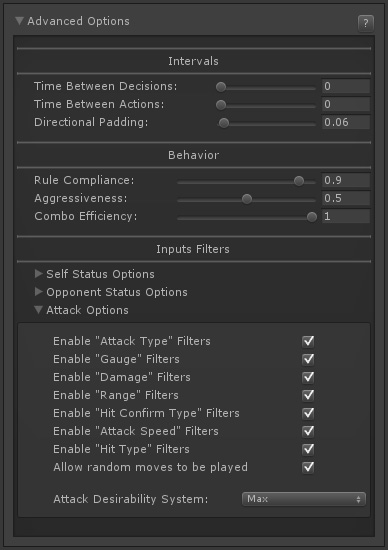Uncheck Enable "Range" Filters

pyautogui.click(x=308, y=395)
